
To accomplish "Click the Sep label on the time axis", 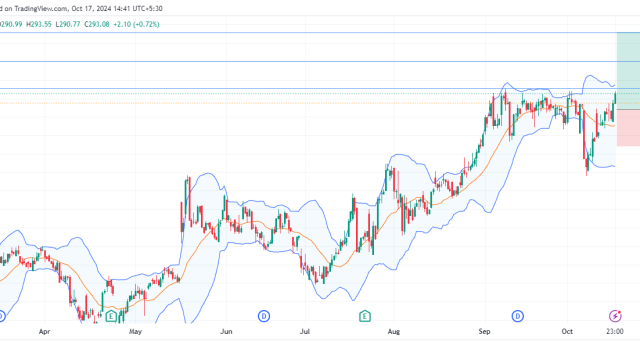I will (x=484, y=331).
